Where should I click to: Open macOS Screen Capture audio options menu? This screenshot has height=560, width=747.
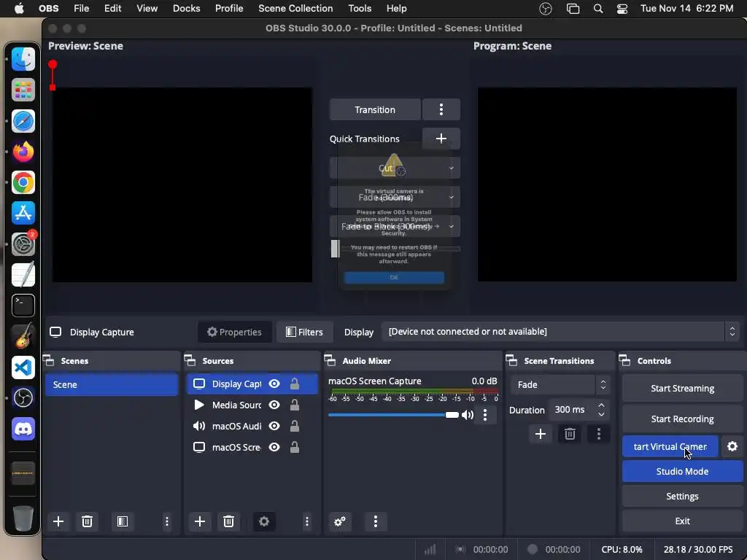pos(485,415)
